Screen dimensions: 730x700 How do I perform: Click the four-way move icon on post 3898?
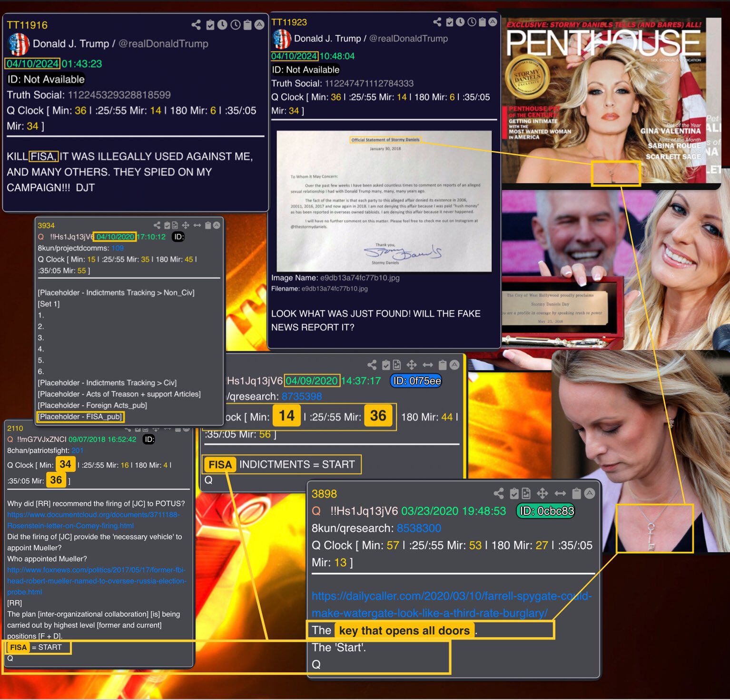[543, 493]
